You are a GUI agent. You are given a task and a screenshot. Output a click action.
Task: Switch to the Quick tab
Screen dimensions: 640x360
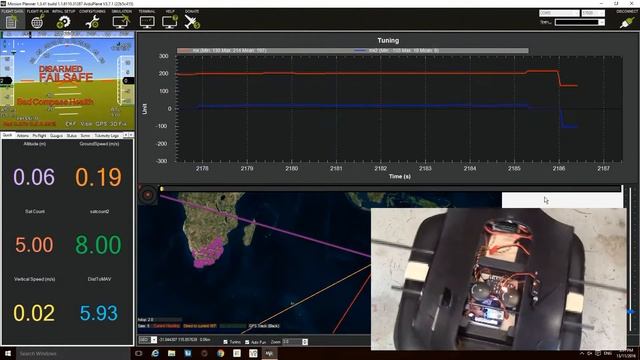click(7, 135)
